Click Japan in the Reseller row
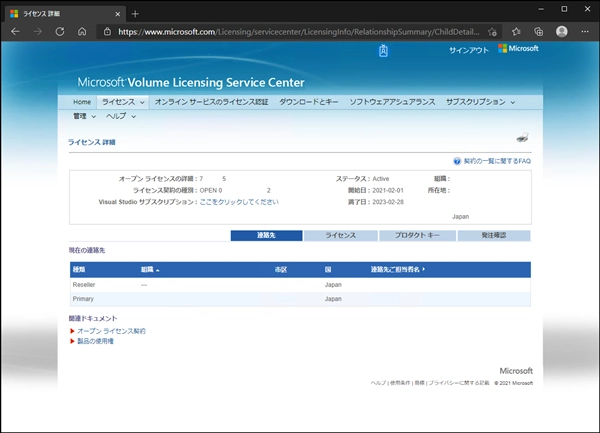The width and height of the screenshot is (600, 433). pos(333,285)
